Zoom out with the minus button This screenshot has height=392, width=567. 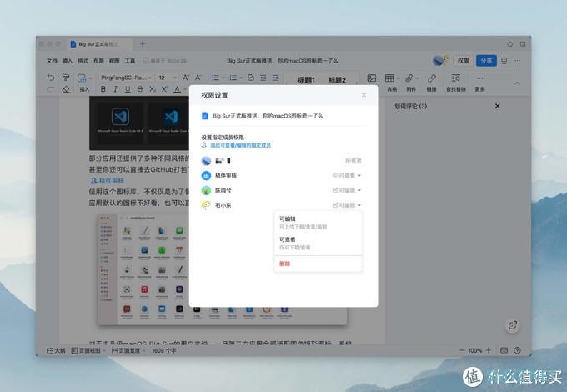[x=462, y=350]
